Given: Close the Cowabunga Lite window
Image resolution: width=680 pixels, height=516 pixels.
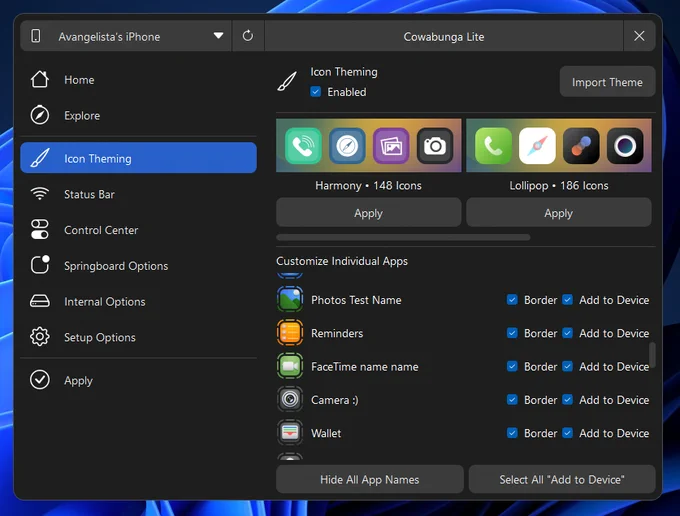Looking at the screenshot, I should (x=639, y=36).
